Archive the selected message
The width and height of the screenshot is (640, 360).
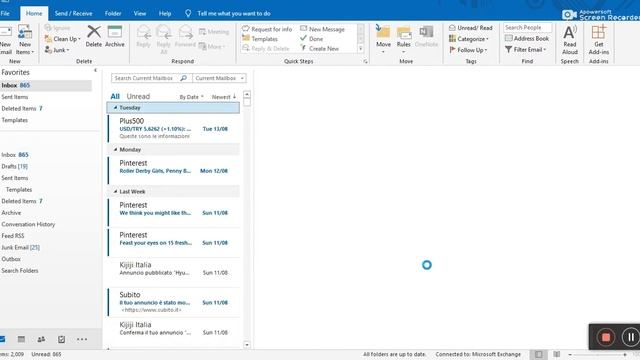(x=115, y=36)
